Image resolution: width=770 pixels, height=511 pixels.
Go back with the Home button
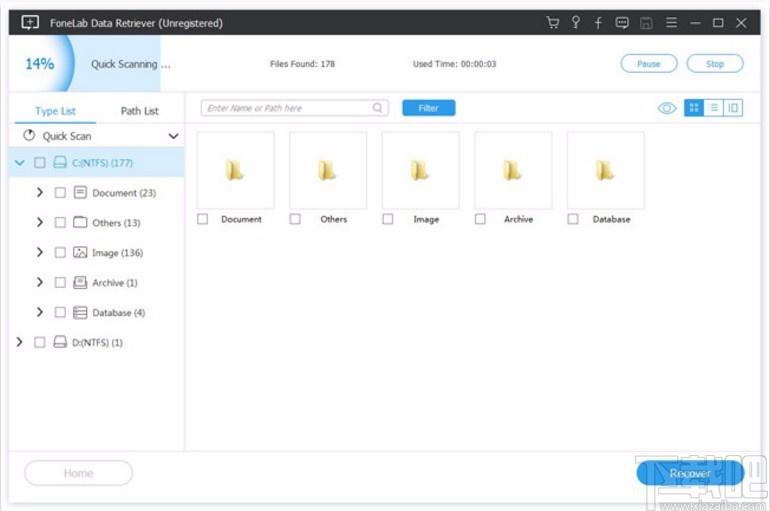[79, 473]
